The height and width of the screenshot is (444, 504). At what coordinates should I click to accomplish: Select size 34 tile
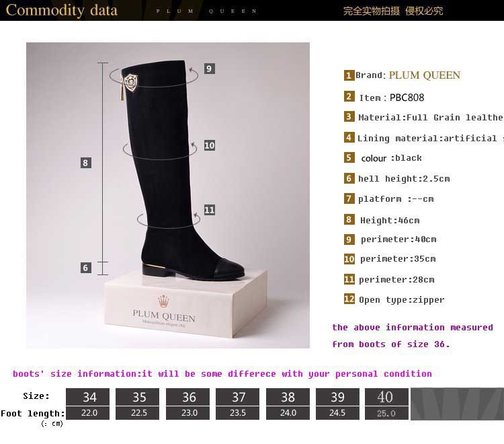coord(87,397)
